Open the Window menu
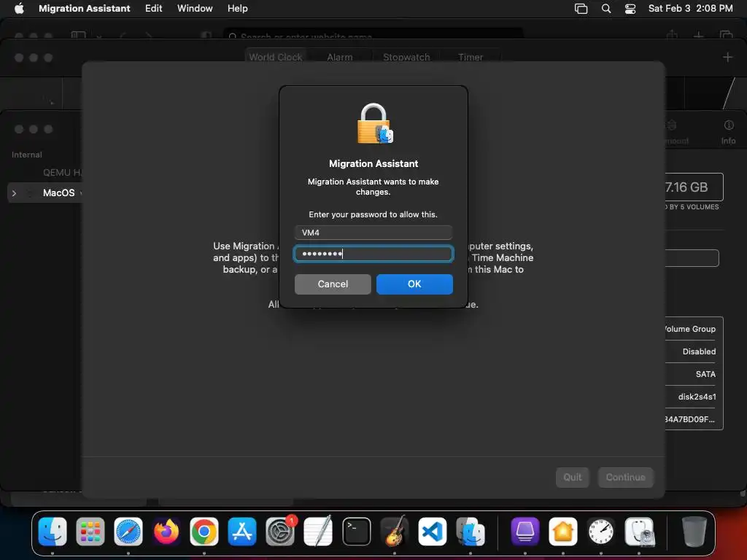The width and height of the screenshot is (747, 560). [x=195, y=8]
